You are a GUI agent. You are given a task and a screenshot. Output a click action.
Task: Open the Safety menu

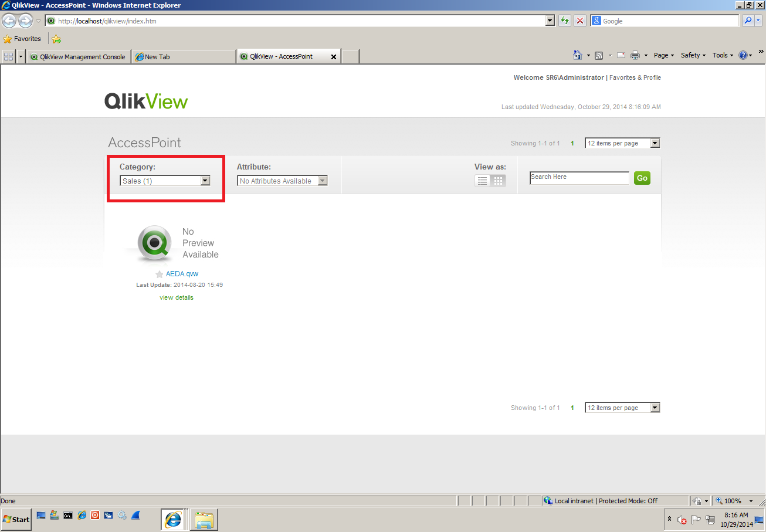(x=693, y=55)
